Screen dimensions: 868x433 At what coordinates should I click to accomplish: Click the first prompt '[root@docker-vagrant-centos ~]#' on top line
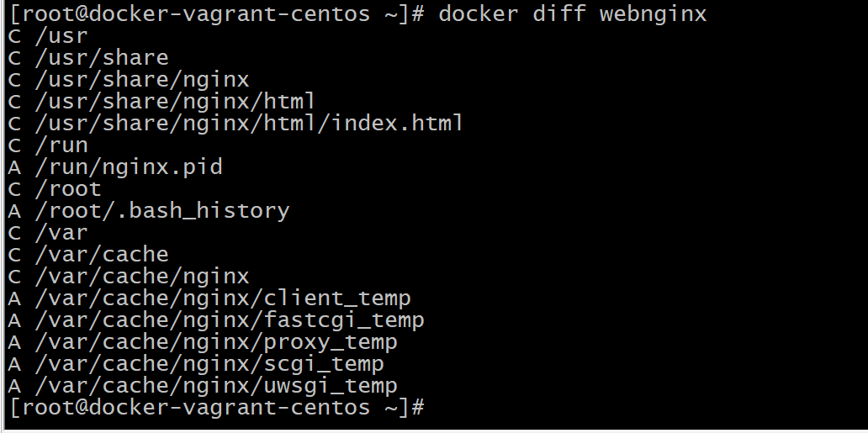216,14
